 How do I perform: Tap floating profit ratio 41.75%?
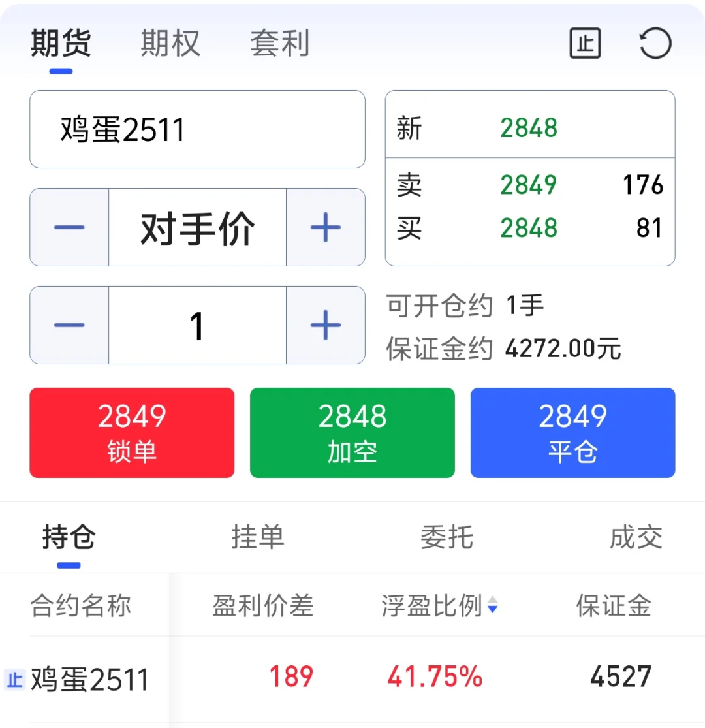[x=435, y=676]
